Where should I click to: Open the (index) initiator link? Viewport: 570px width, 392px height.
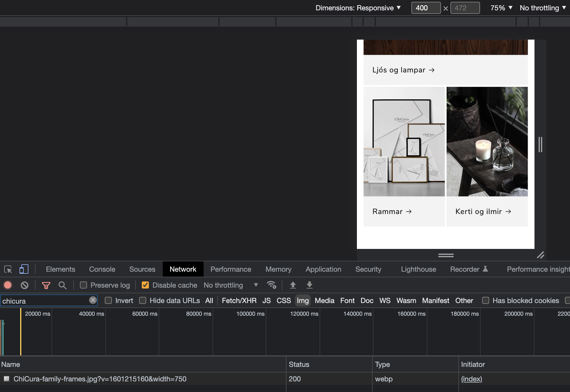(471, 379)
